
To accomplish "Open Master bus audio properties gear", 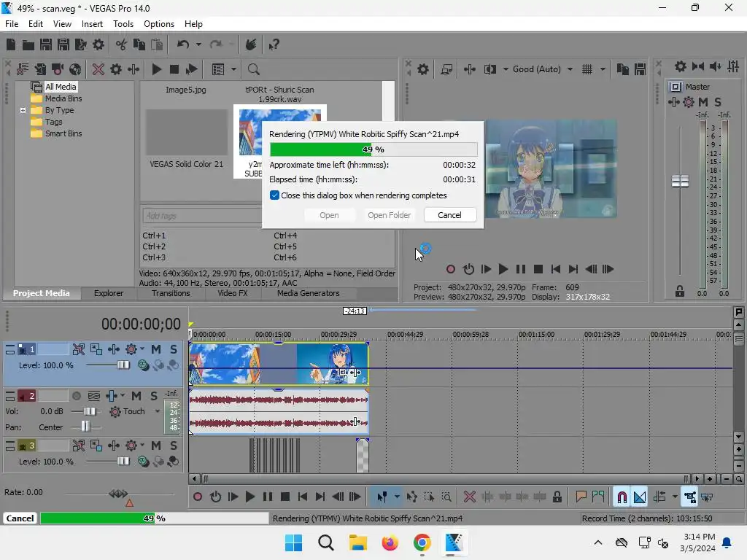I will 681,66.
